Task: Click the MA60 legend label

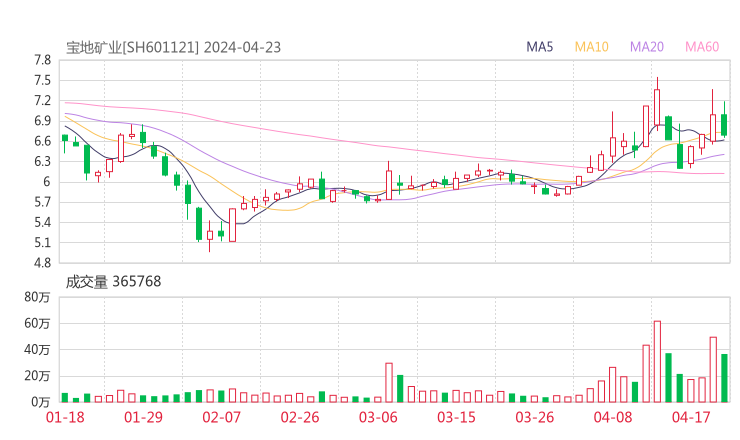Action: pos(702,47)
